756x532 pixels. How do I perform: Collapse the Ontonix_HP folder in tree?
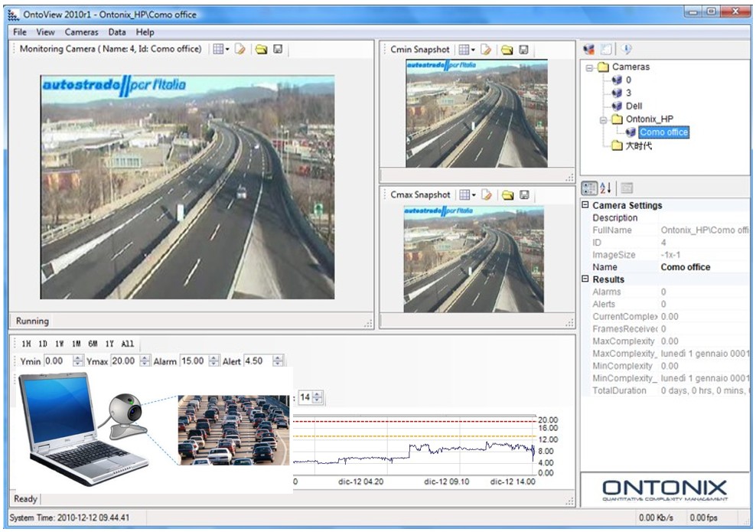[604, 119]
